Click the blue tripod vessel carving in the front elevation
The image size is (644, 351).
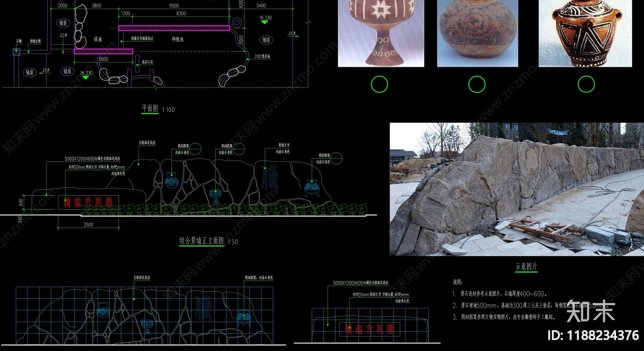click(x=312, y=188)
